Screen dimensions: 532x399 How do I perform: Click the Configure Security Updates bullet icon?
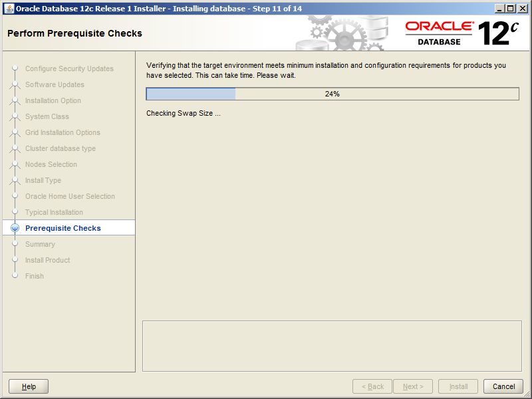point(15,68)
